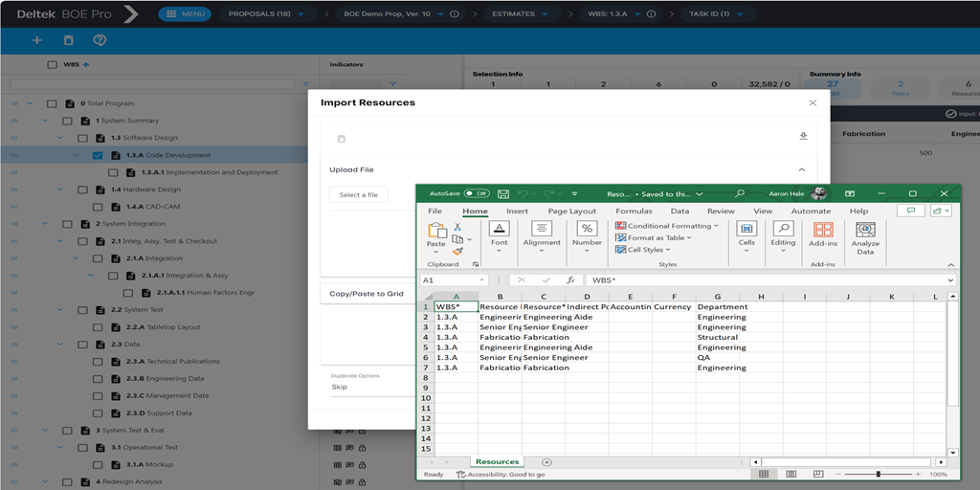Screen dimensions: 980x490
Task: Collapse the Upload File section chevron
Action: tap(802, 169)
